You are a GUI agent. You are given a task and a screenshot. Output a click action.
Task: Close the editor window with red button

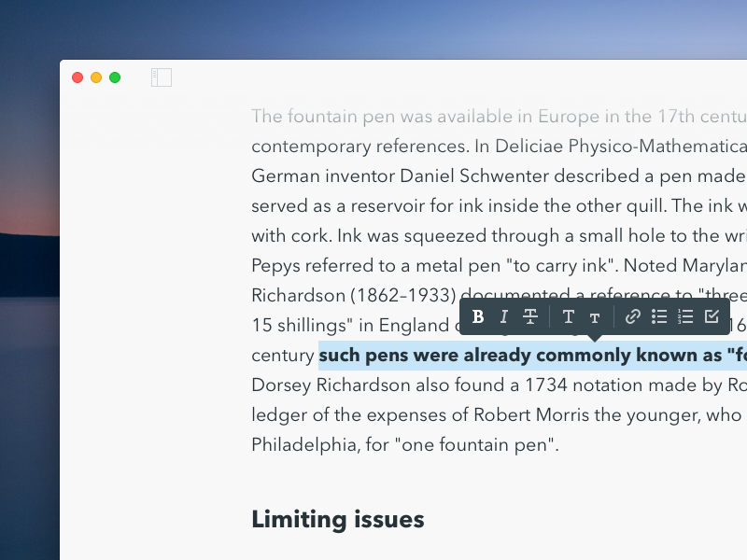(78, 77)
